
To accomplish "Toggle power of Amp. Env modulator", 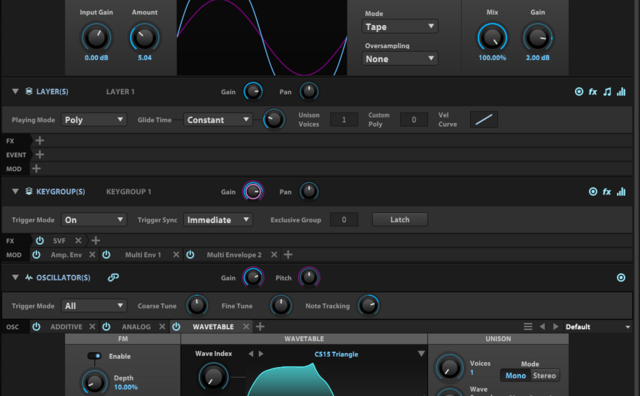I will pyautogui.click(x=36, y=254).
